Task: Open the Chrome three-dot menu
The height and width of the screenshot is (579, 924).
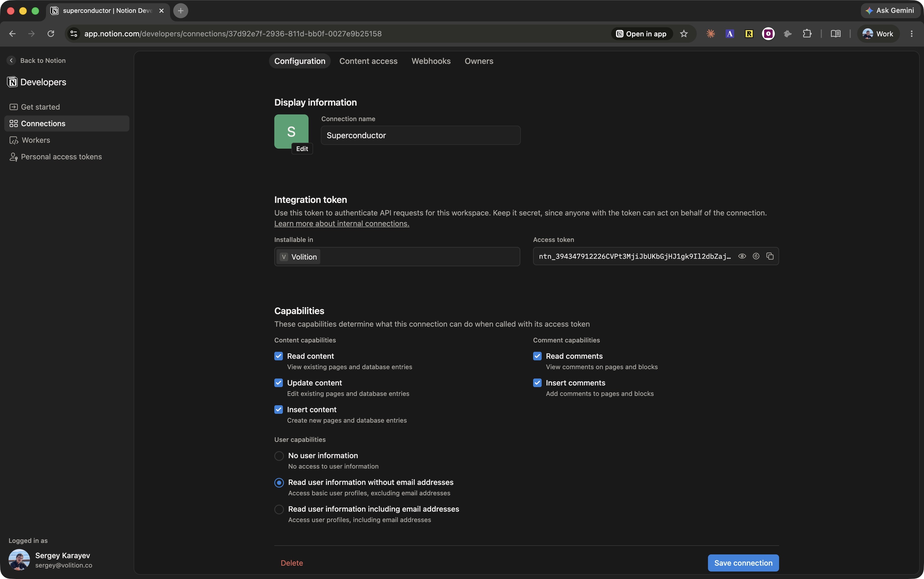Action: click(x=911, y=34)
